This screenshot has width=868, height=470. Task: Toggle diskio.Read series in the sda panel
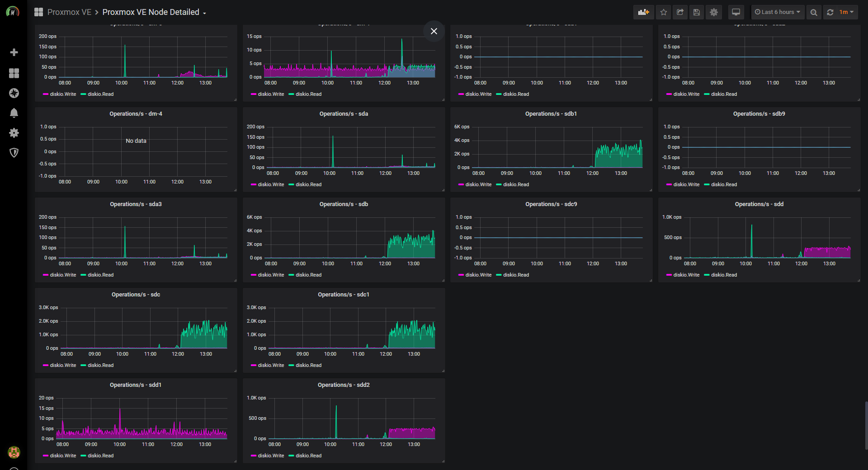click(308, 184)
